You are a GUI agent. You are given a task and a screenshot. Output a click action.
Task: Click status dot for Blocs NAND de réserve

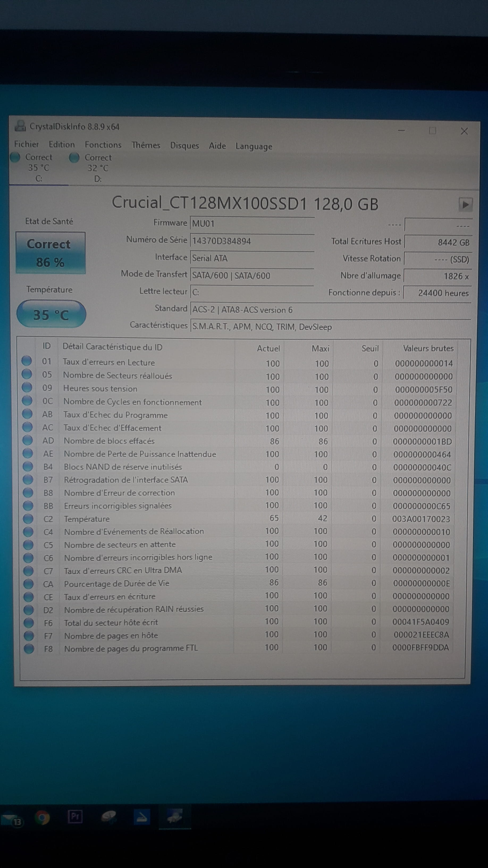(x=28, y=466)
